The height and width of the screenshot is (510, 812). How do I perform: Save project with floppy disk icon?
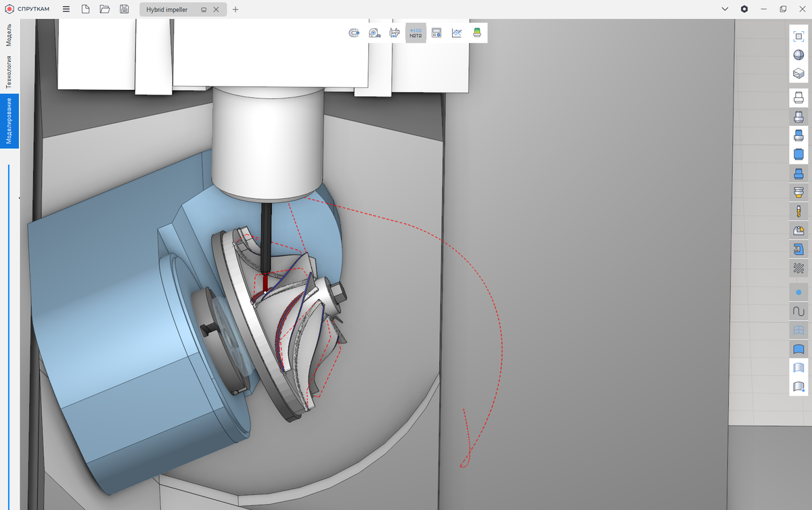(124, 9)
